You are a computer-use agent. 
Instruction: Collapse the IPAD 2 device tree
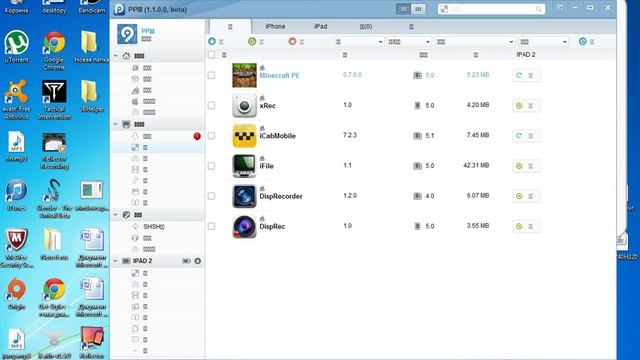pos(116,261)
